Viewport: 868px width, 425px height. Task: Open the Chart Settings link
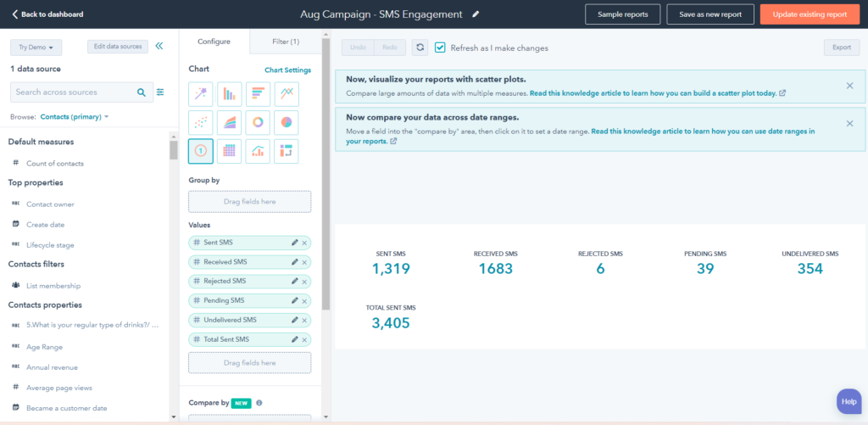pos(287,70)
